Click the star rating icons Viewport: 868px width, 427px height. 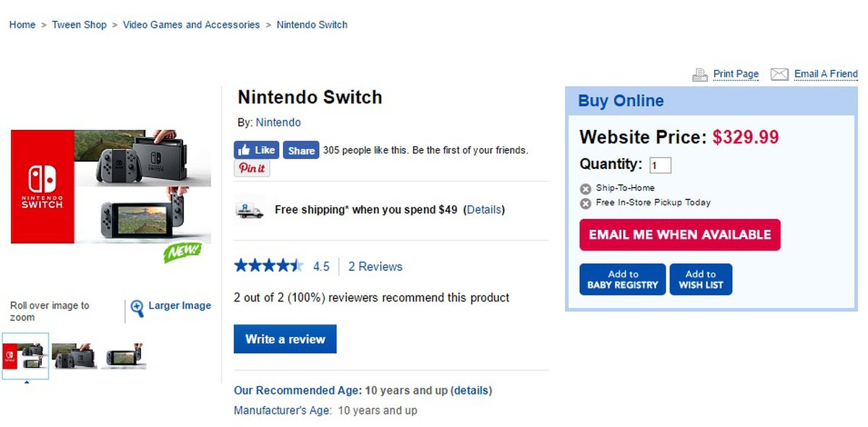coord(268,266)
